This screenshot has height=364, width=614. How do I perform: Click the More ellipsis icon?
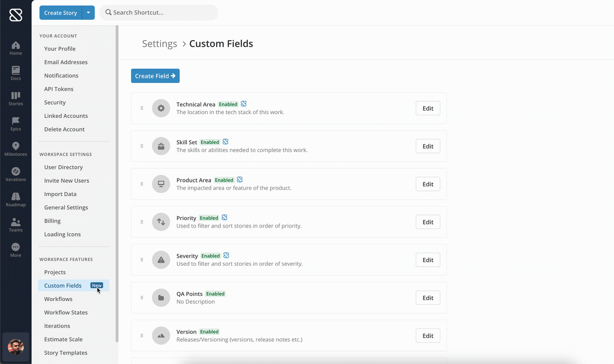[x=16, y=250]
